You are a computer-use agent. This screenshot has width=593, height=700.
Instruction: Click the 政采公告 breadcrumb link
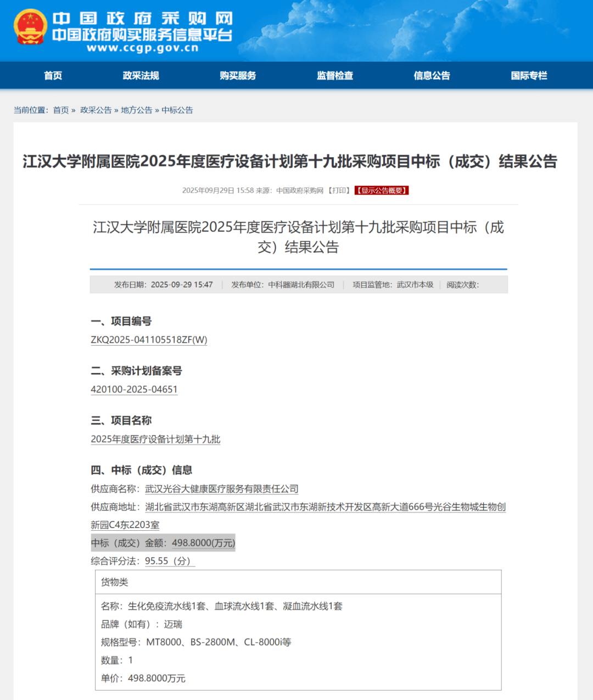[96, 110]
